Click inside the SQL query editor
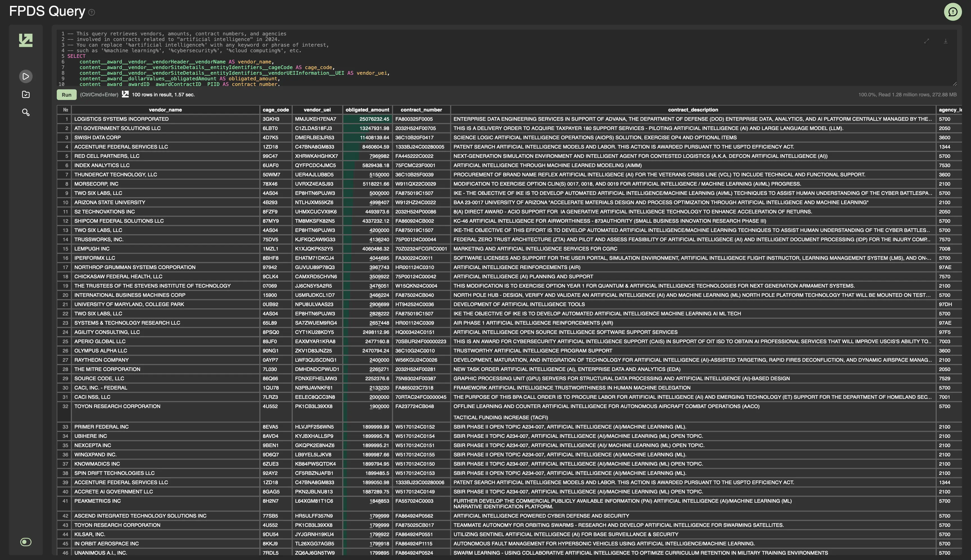The height and width of the screenshot is (560, 971). click(x=507, y=58)
